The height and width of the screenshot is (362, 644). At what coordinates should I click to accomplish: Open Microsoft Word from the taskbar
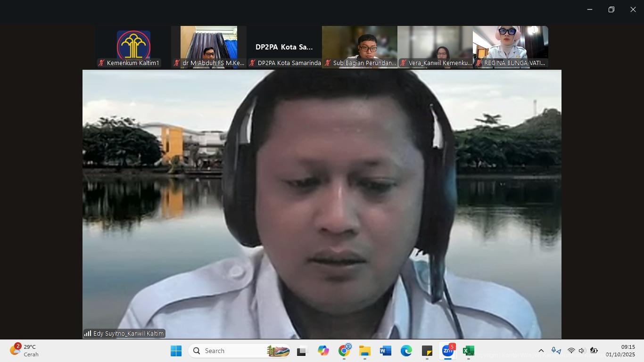click(x=385, y=351)
